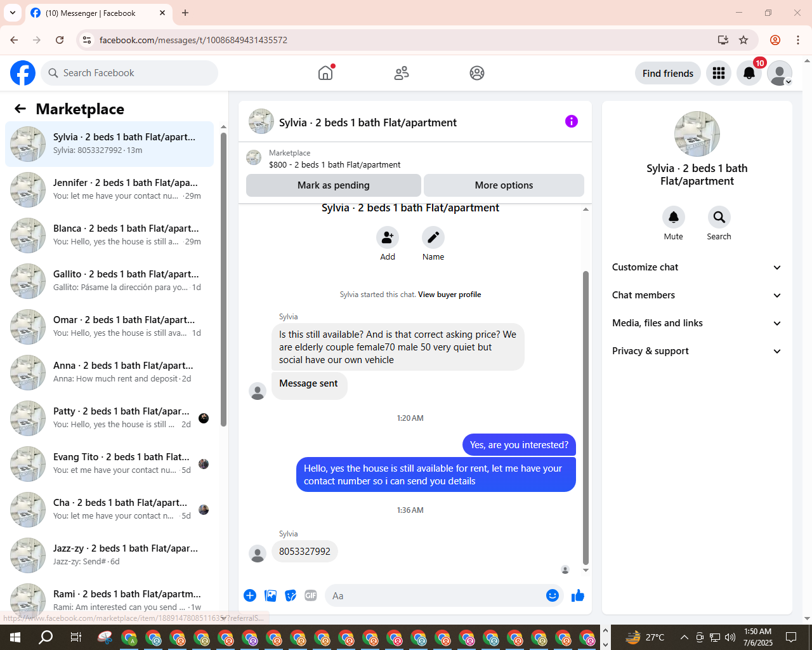Send a thumbs-up like

point(578,595)
